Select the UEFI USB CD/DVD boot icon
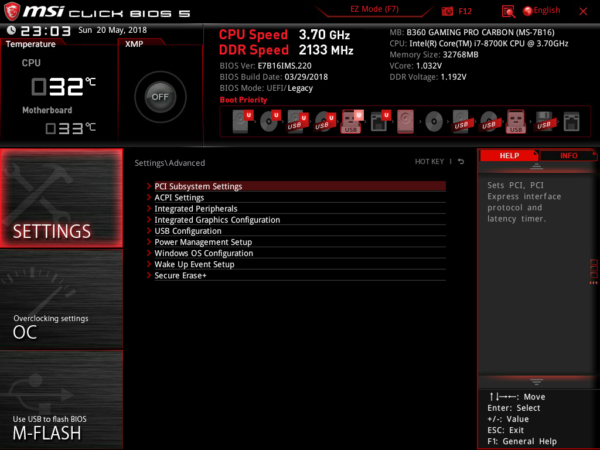This screenshot has width=600, height=450. point(325,121)
